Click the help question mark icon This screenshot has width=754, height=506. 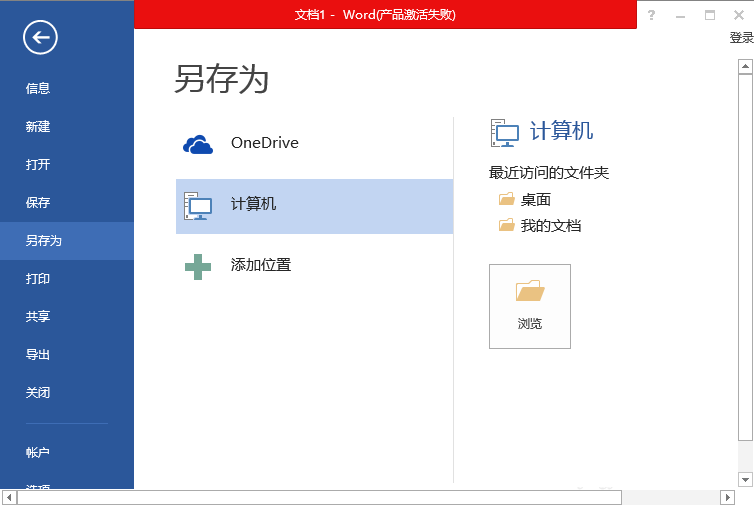[651, 15]
